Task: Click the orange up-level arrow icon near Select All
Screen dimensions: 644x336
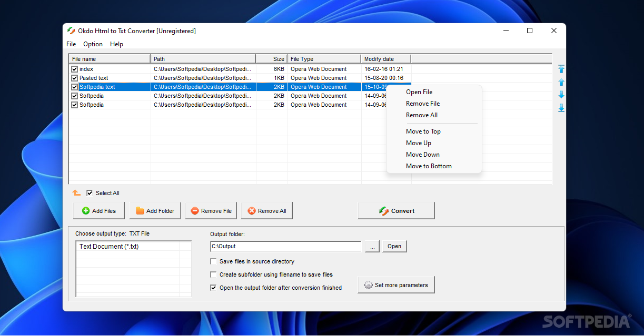Action: [76, 193]
